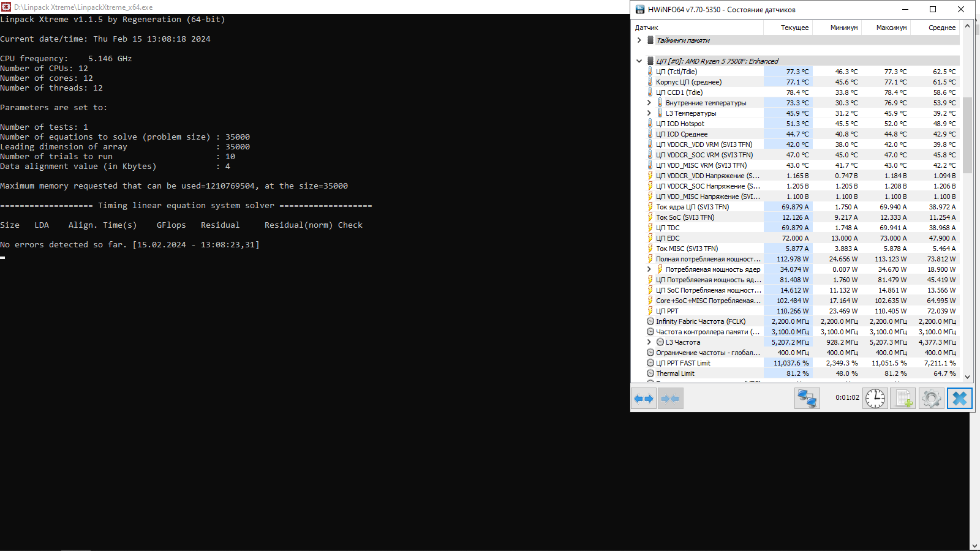Click the Максимум column header
This screenshot has width=980, height=551.
(886, 28)
